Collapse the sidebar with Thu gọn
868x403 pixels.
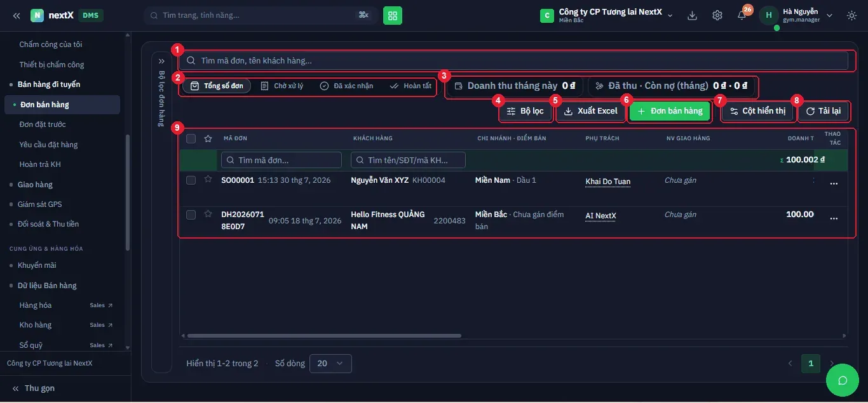33,388
